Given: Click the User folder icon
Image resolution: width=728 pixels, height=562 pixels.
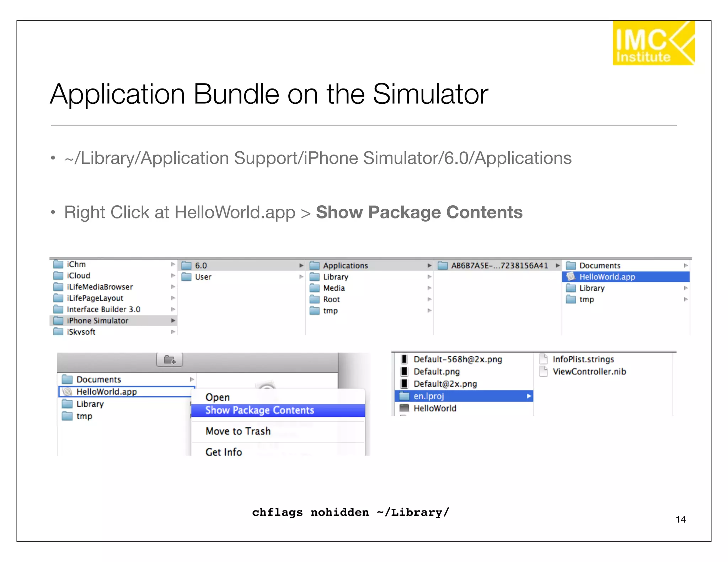Looking at the screenshot, I should pos(187,277).
